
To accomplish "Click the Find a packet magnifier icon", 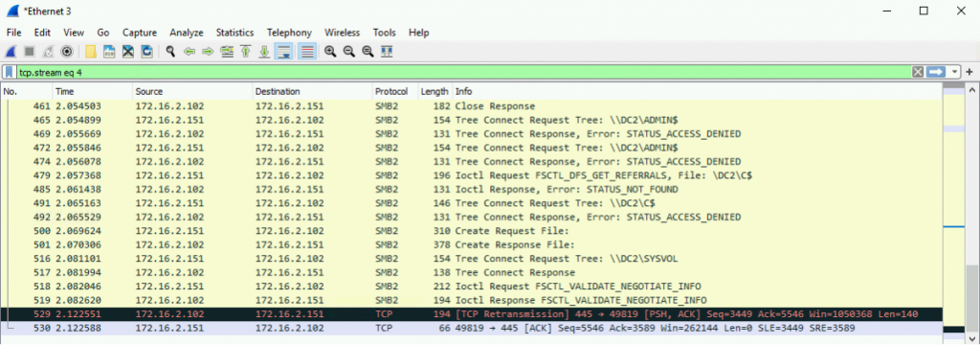I will (x=170, y=52).
